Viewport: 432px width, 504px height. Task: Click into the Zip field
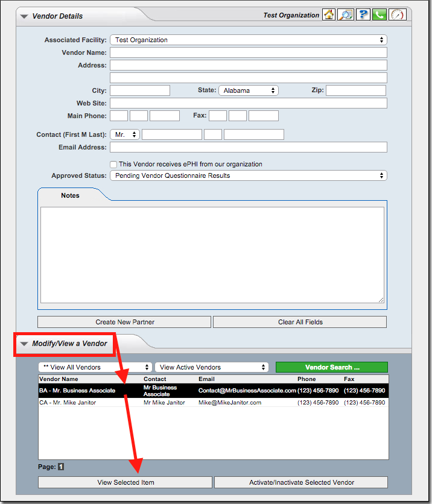pyautogui.click(x=356, y=90)
